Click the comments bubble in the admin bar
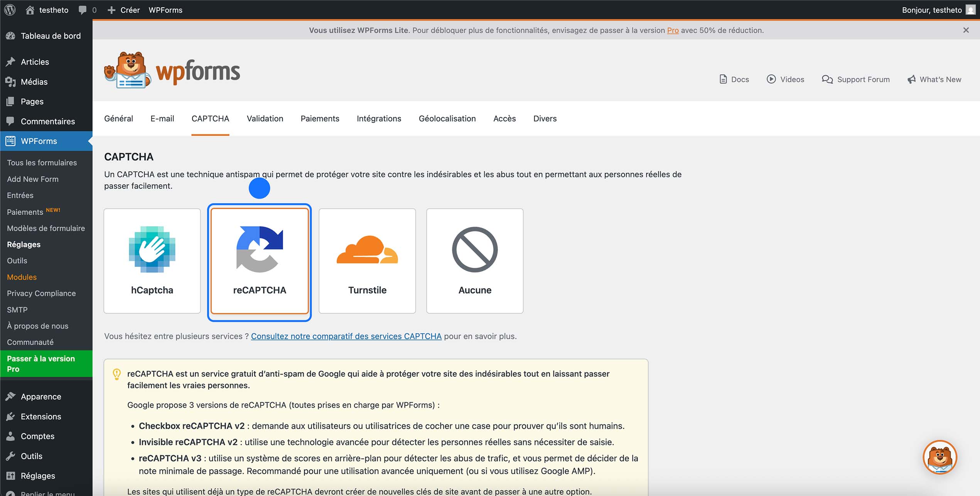Image resolution: width=980 pixels, height=496 pixels. tap(82, 10)
